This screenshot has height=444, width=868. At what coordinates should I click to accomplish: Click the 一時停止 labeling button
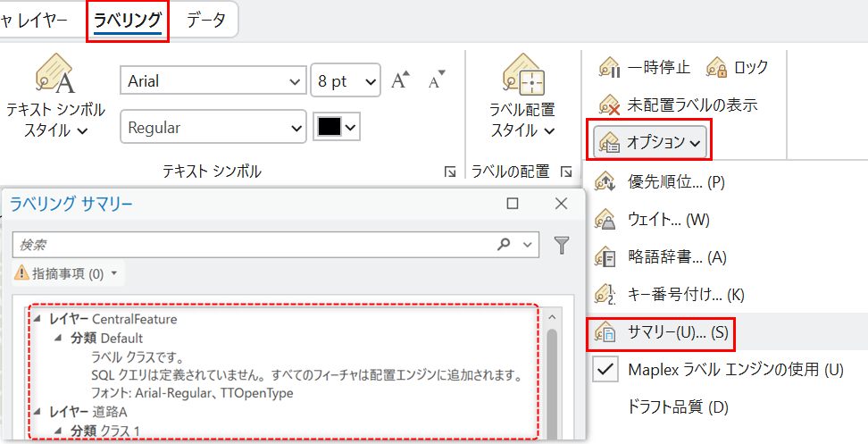645,67
